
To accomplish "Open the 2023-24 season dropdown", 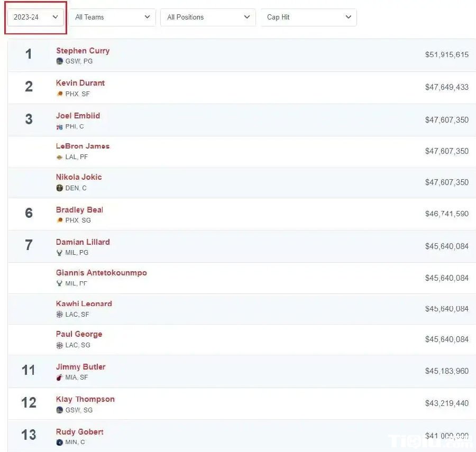I will [x=35, y=17].
